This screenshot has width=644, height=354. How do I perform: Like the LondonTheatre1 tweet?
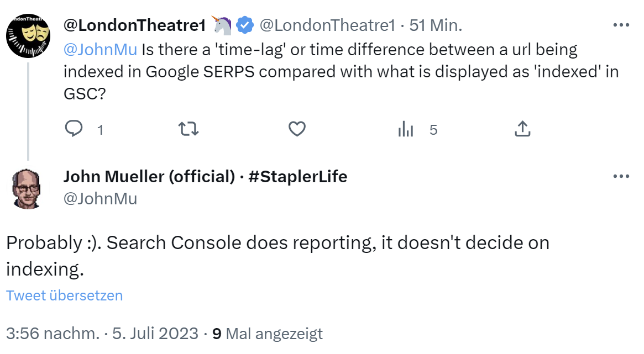297,129
